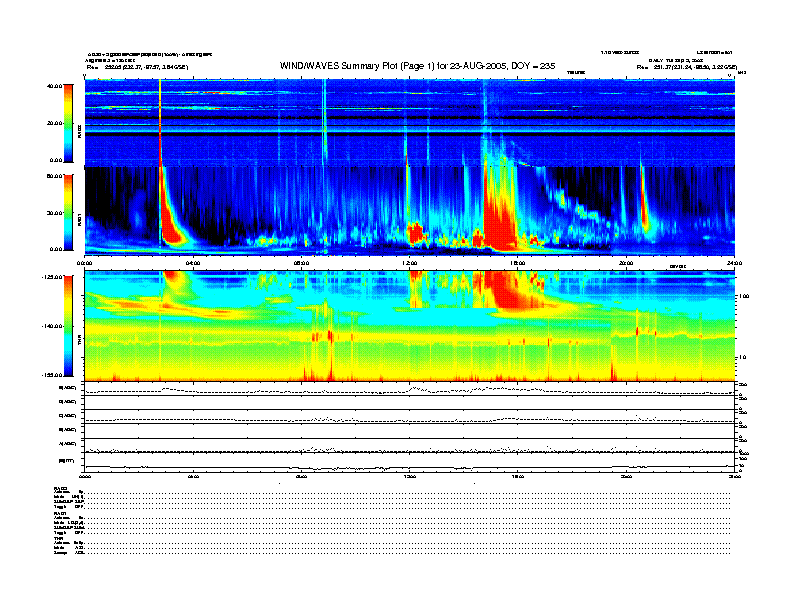
Task: Click 12:00 tick label under RAD1 spectrogram
Action: click(410, 263)
